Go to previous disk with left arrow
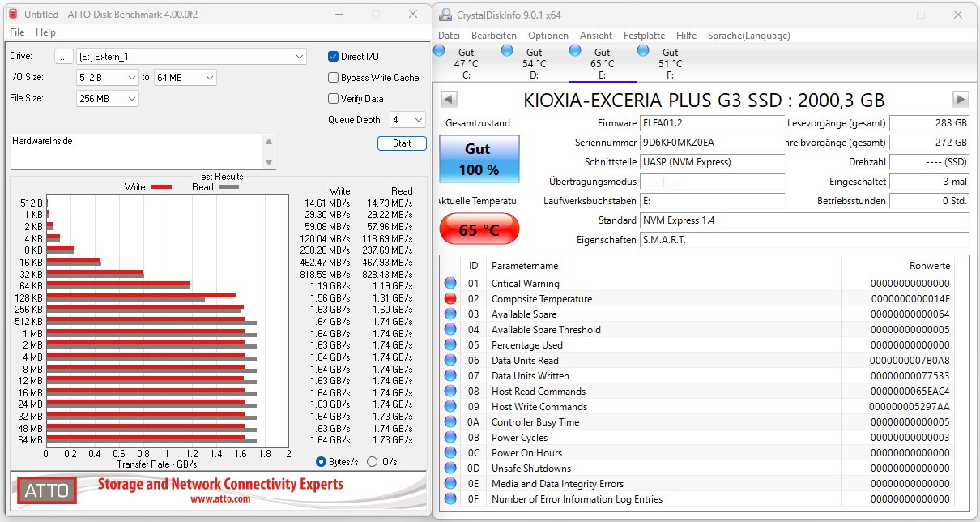980x522 pixels. [x=449, y=100]
